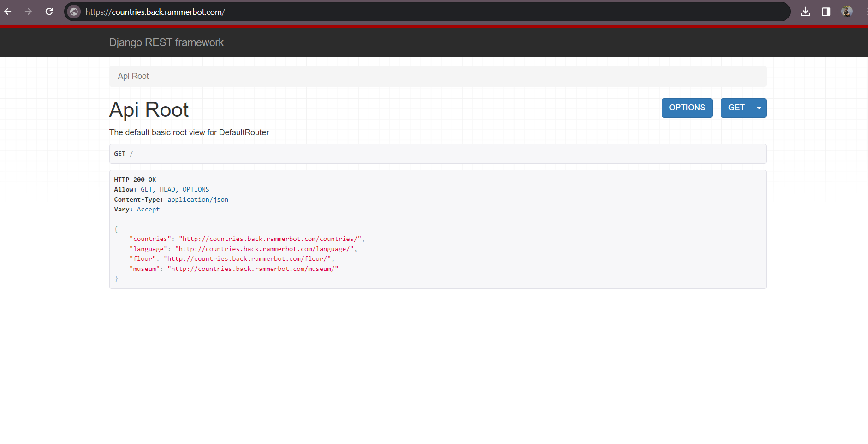Open the Chrome profile avatar

click(847, 12)
